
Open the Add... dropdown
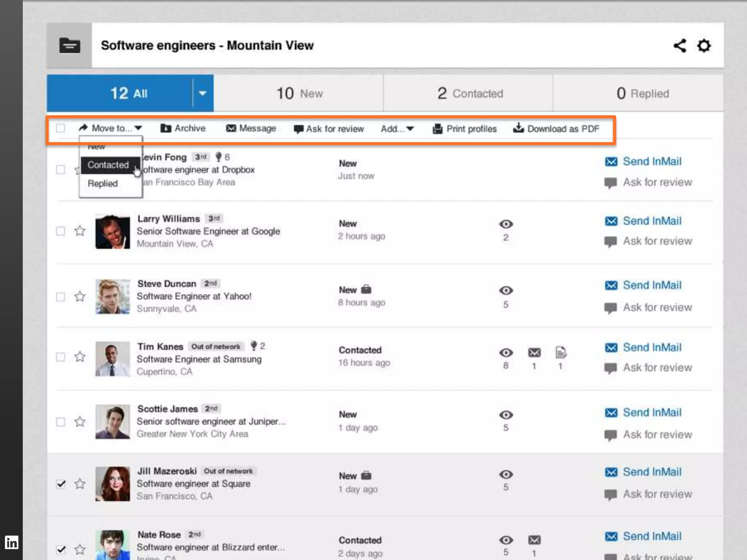pos(397,129)
